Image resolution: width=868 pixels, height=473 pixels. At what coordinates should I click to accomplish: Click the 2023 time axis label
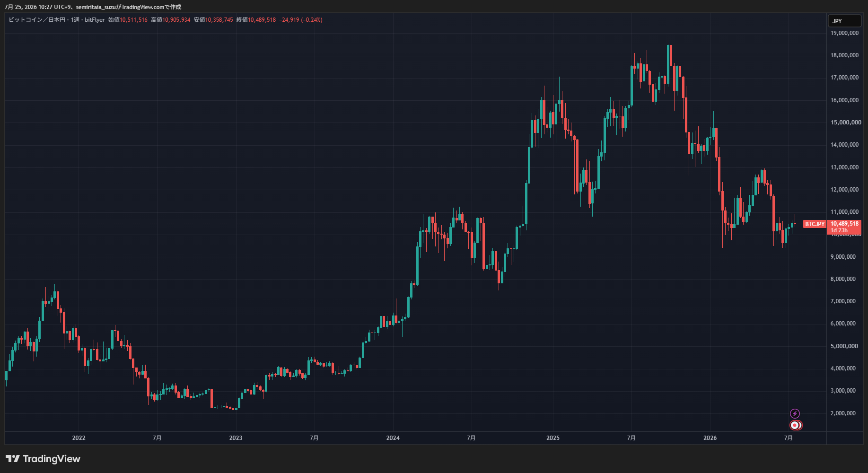(x=236, y=438)
